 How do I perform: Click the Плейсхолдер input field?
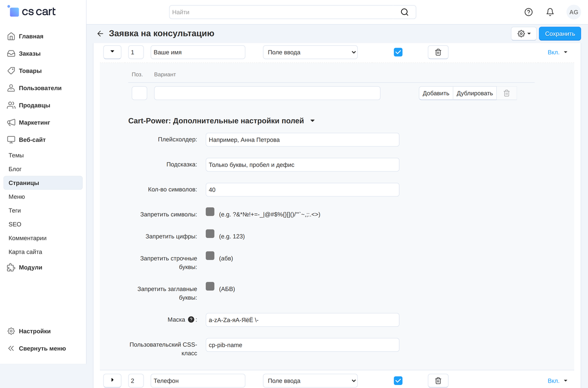click(x=302, y=140)
